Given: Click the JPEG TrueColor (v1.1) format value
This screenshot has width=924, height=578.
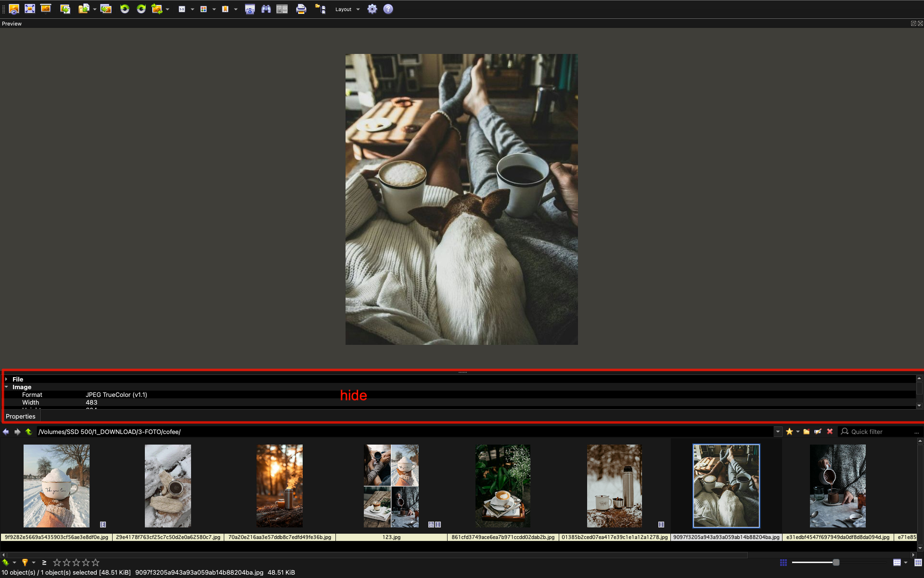Looking at the screenshot, I should (116, 394).
